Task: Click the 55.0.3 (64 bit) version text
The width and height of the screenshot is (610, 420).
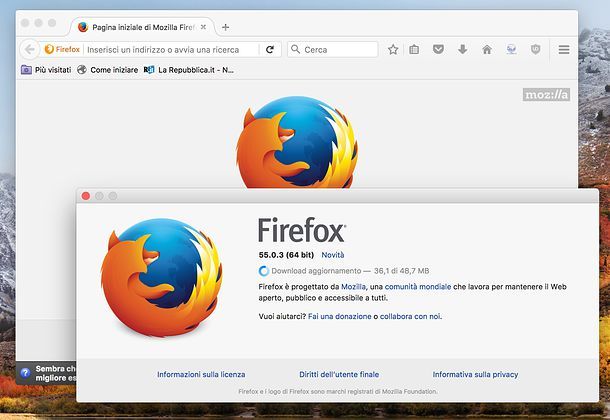Action: [286, 255]
